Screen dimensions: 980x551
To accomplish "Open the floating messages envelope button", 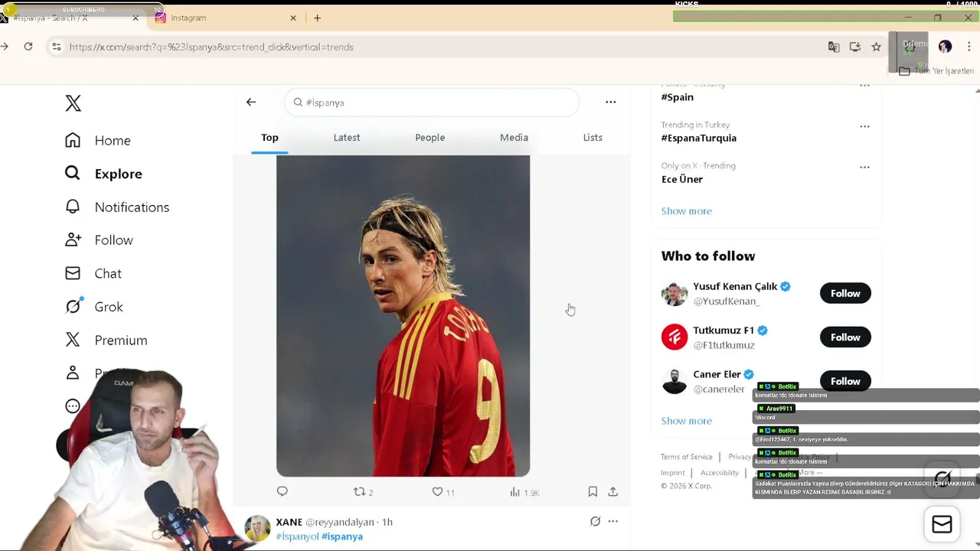I will pyautogui.click(x=942, y=524).
